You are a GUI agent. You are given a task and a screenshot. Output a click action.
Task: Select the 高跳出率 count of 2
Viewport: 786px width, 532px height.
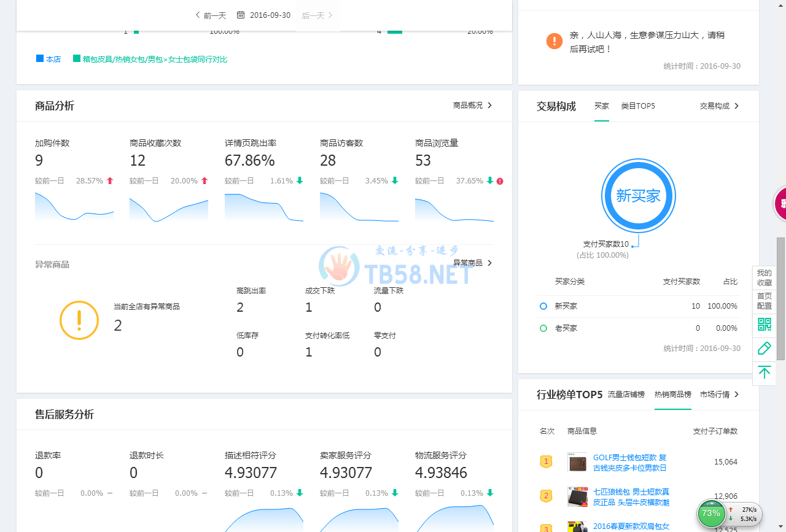click(x=240, y=307)
